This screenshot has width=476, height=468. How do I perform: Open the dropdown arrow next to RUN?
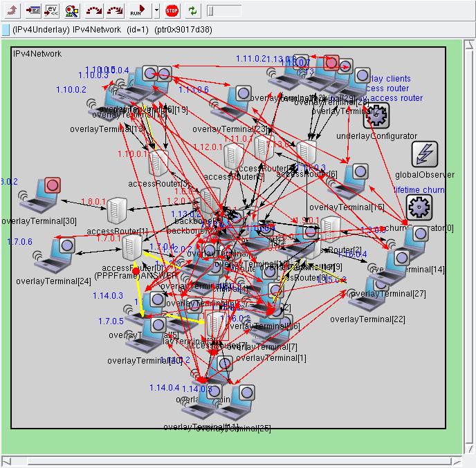click(156, 10)
